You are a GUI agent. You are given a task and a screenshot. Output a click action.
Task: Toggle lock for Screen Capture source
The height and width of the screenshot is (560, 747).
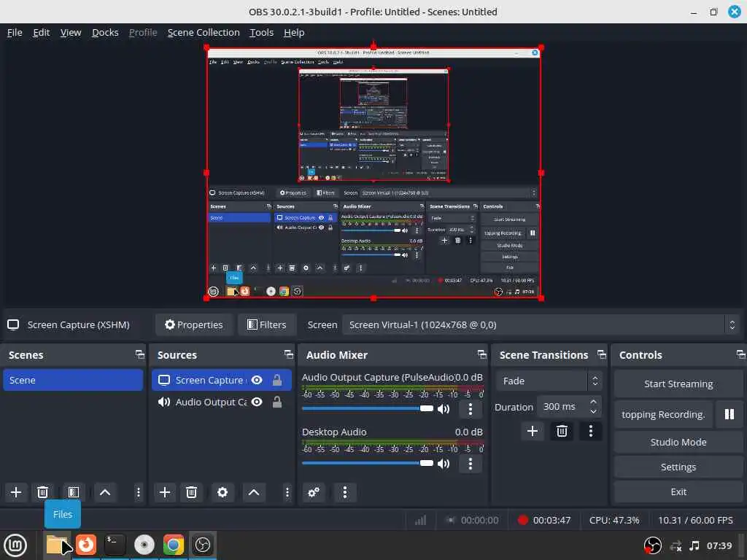(276, 380)
